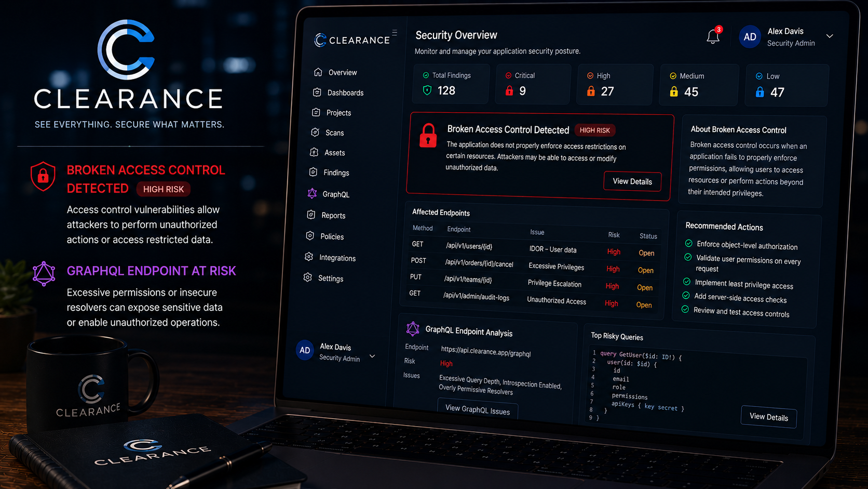Click the Low status check circle
Viewport: 868px width, 489px height.
[759, 76]
